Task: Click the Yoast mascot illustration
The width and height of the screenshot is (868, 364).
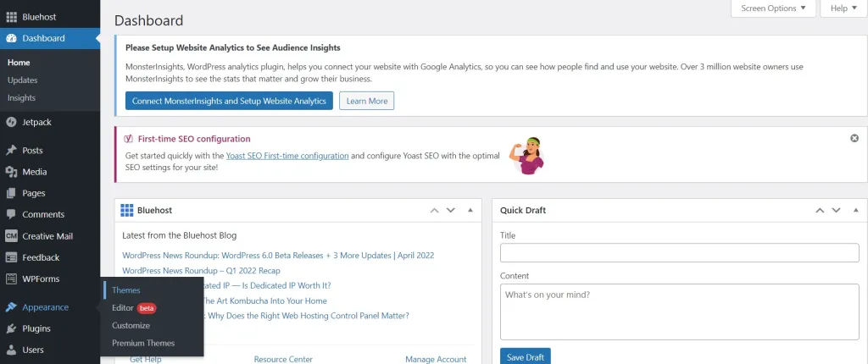Action: 527,156
